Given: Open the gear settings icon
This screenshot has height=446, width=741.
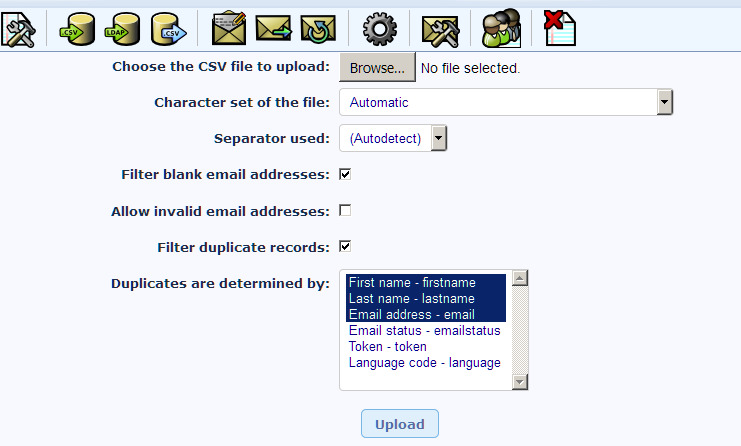Looking at the screenshot, I should pos(379,29).
